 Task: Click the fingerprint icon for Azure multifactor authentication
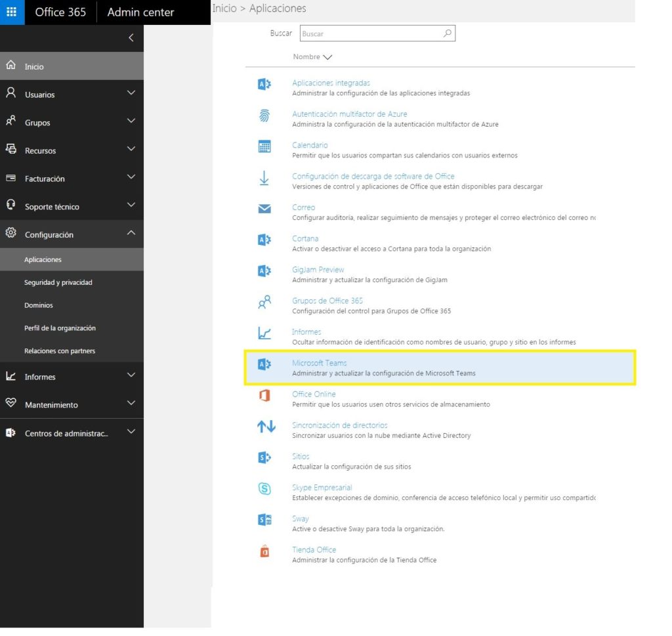coord(264,116)
